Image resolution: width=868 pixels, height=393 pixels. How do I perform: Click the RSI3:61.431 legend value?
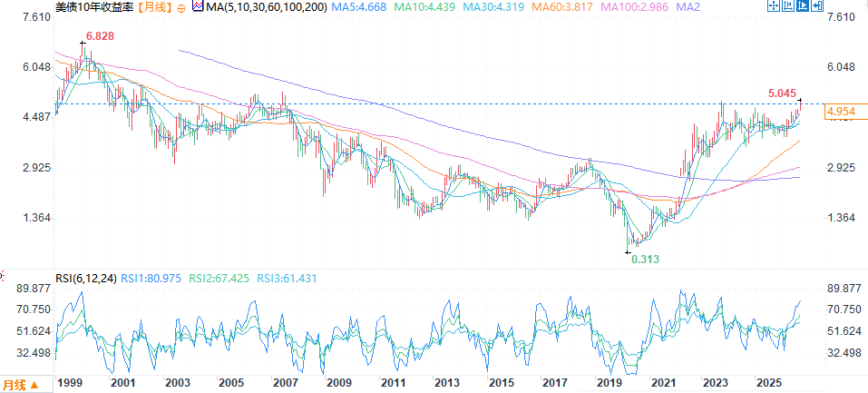tap(287, 279)
